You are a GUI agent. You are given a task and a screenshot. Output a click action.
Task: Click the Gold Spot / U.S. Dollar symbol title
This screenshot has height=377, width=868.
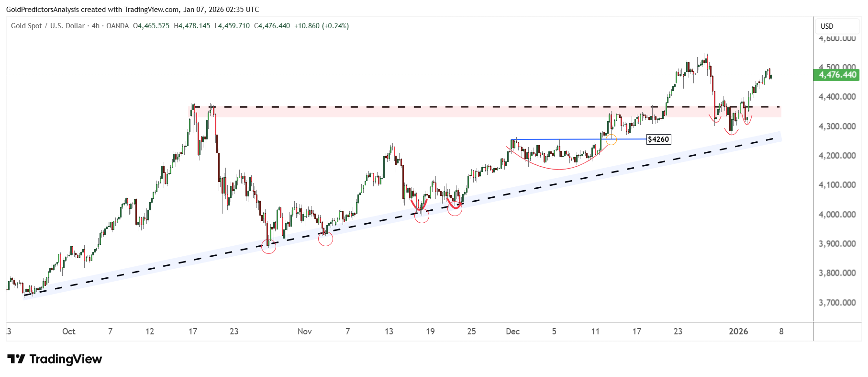pyautogui.click(x=48, y=26)
